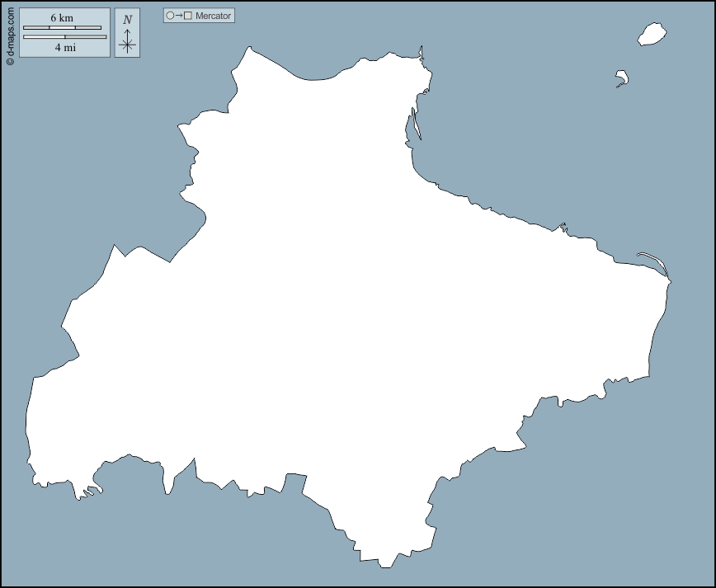
Task: Click the 4 mi scale bar
Action: tap(64, 37)
